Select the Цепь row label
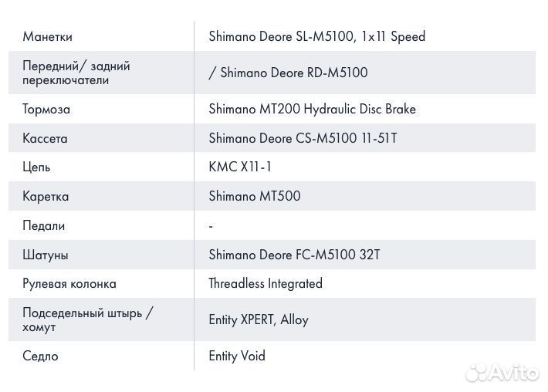 click(36, 167)
